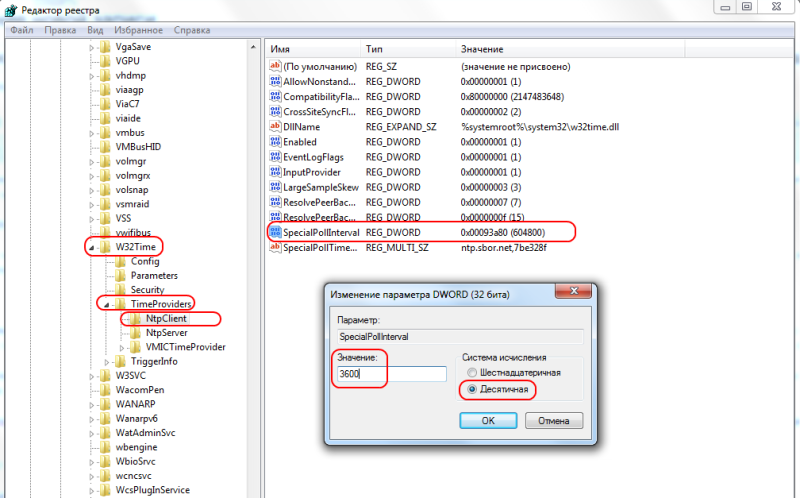Open the Файл menu

(x=21, y=30)
